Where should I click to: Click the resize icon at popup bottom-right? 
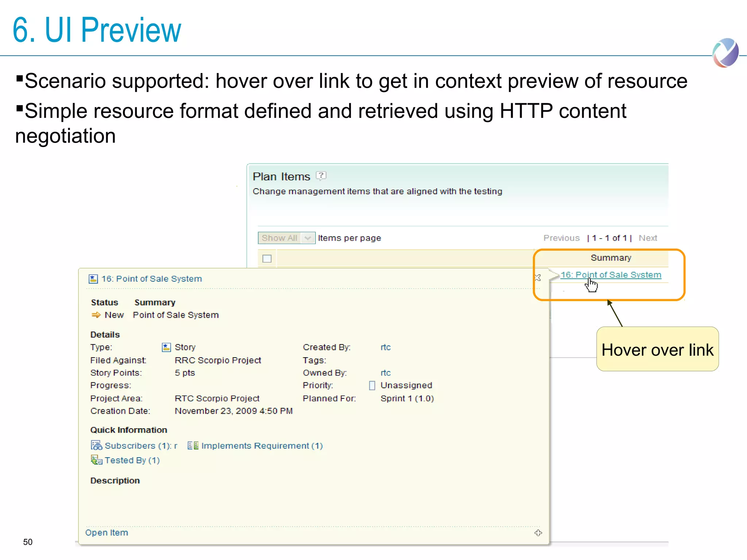pyautogui.click(x=538, y=533)
